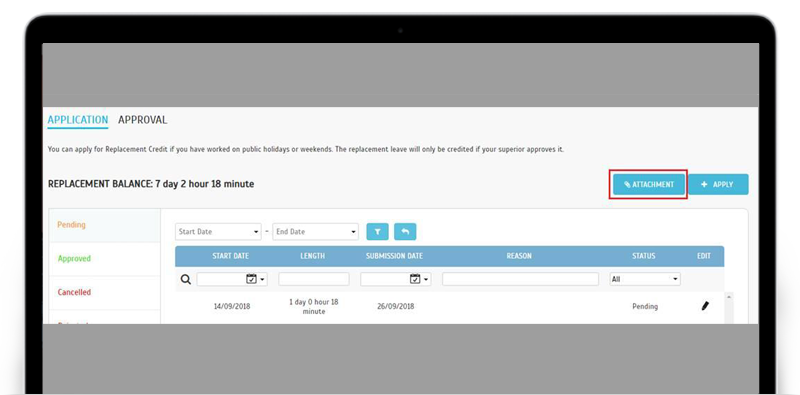Click the '1 day 0 hour 18 minute' cell
Image resolution: width=800 pixels, height=395 pixels.
314,307
